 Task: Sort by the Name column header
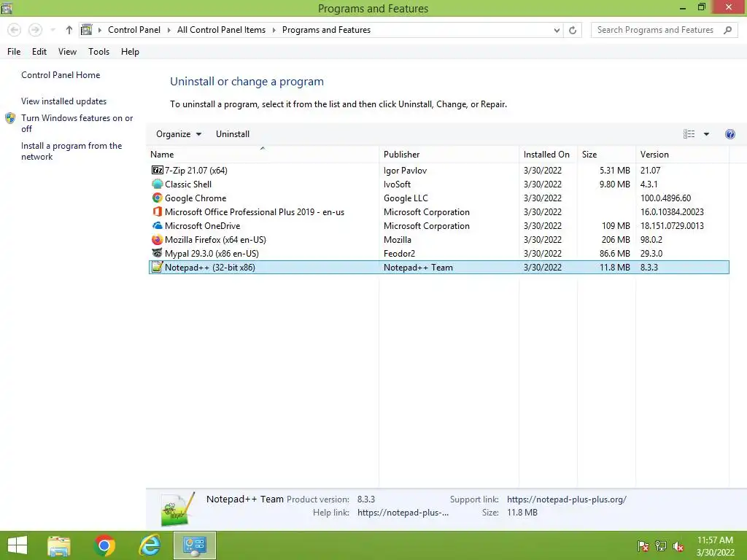click(263, 155)
